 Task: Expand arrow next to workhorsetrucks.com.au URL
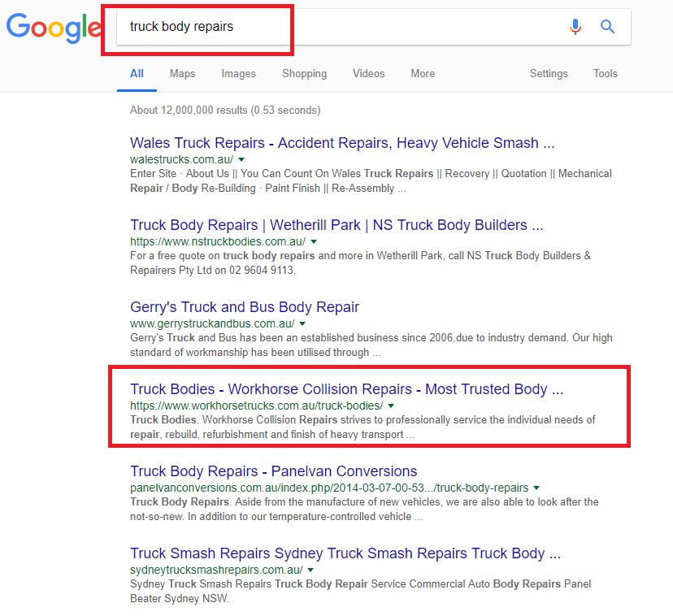click(391, 406)
